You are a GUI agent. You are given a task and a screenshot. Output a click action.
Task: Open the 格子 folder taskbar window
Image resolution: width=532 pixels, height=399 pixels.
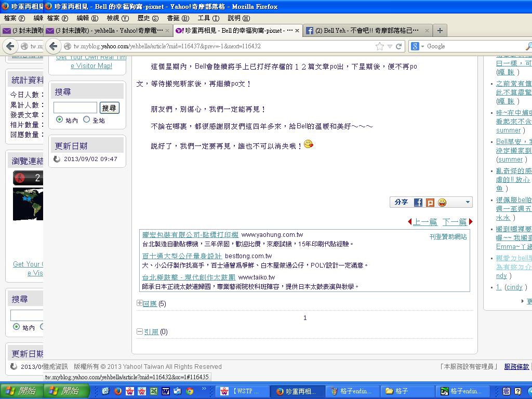(408, 391)
